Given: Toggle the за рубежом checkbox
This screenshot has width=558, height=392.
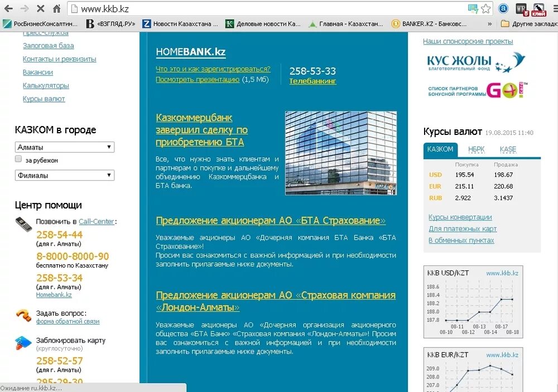Looking at the screenshot, I should (18, 159).
